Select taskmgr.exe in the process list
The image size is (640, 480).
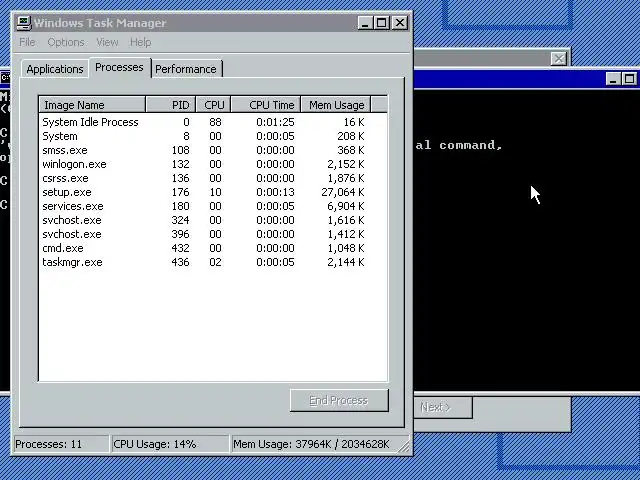tap(72, 262)
